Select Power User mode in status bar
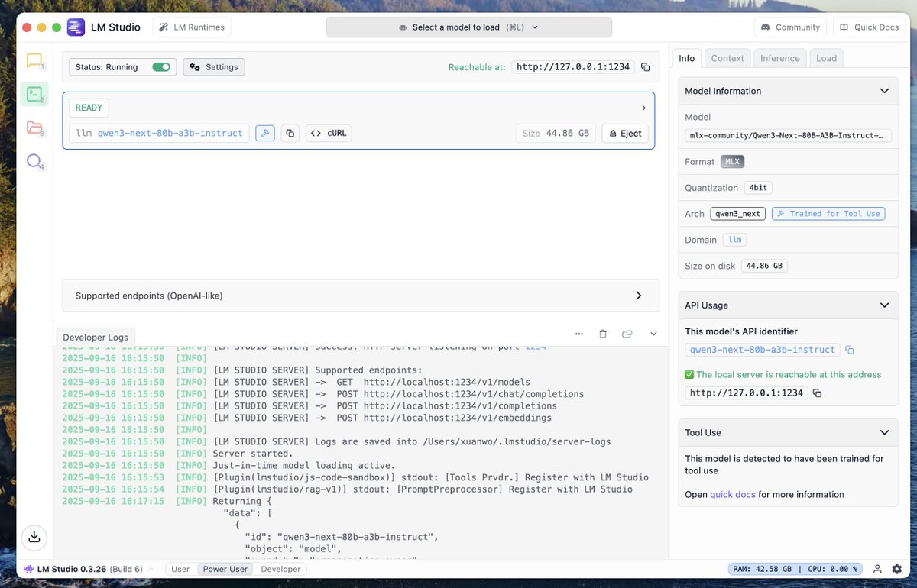This screenshot has width=917, height=588. pos(225,569)
